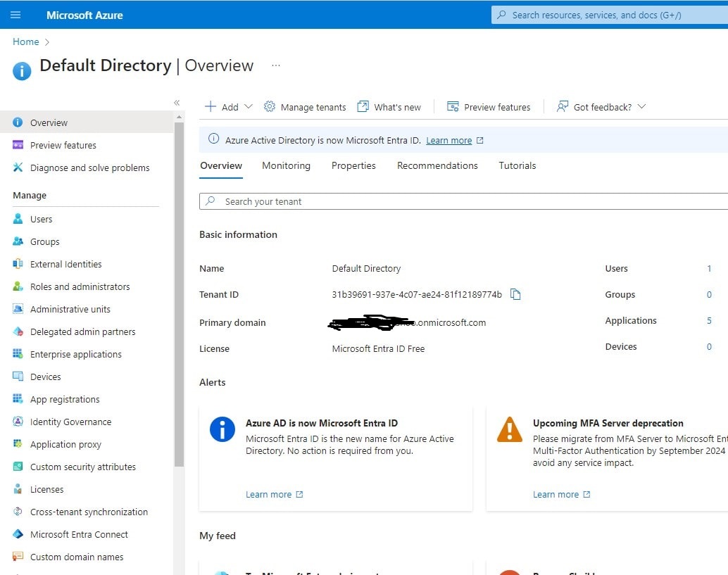Open Cross-tenant synchronization icon
The width and height of the screenshot is (728, 575).
coord(18,512)
